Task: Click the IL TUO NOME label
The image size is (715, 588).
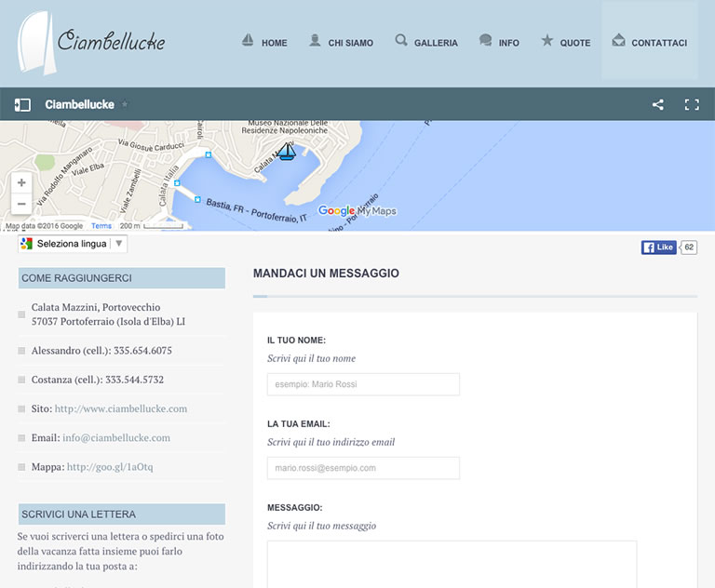Action: coord(296,340)
